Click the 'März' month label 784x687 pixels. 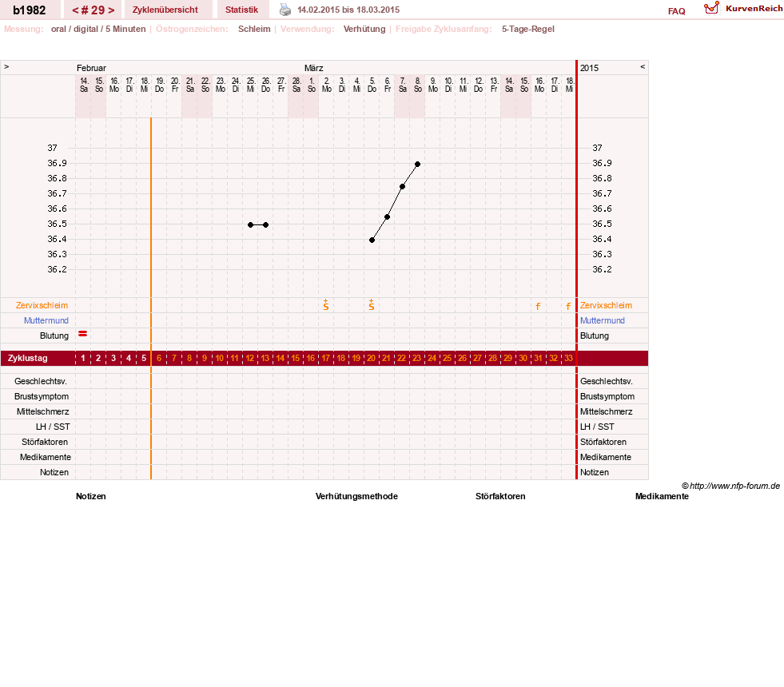tap(313, 68)
